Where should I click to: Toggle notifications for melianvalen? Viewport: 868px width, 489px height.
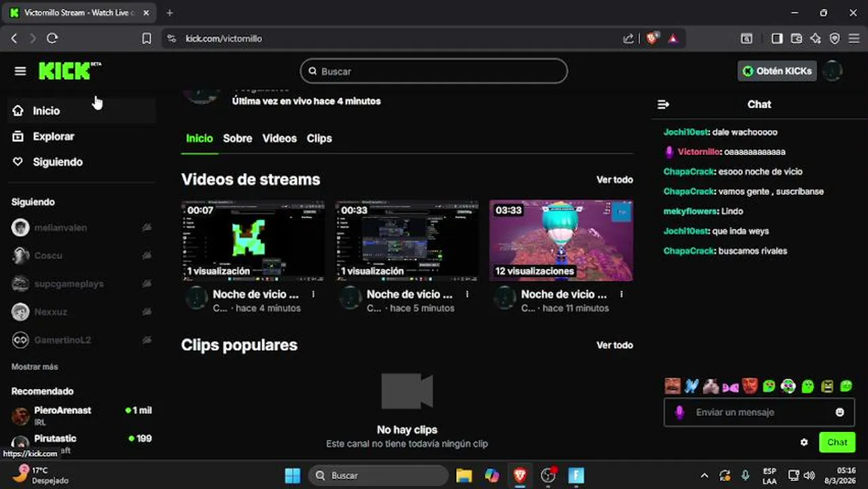tap(147, 228)
